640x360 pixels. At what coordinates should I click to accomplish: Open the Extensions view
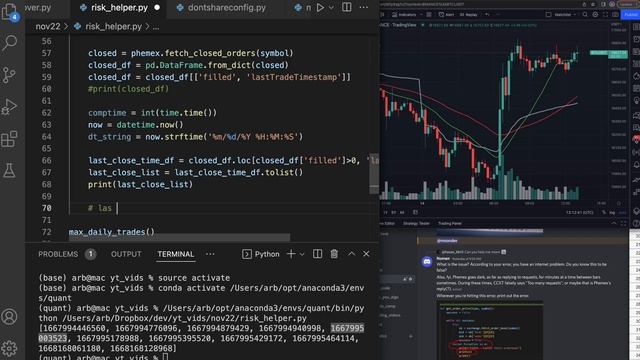9,139
